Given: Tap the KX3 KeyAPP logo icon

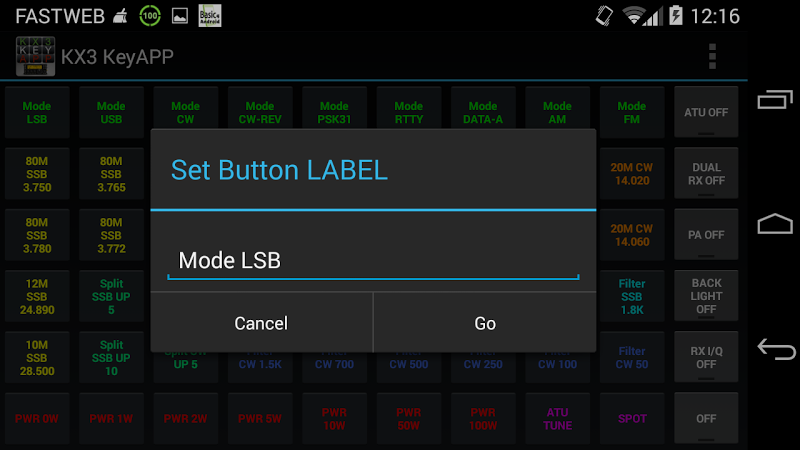Looking at the screenshot, I should click(x=35, y=56).
